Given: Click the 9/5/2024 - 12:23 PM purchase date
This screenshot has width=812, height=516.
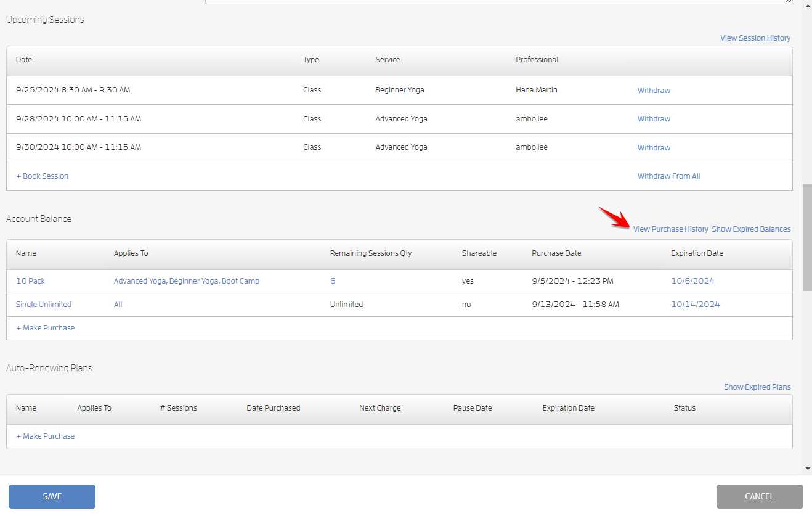Looking at the screenshot, I should pyautogui.click(x=572, y=281).
